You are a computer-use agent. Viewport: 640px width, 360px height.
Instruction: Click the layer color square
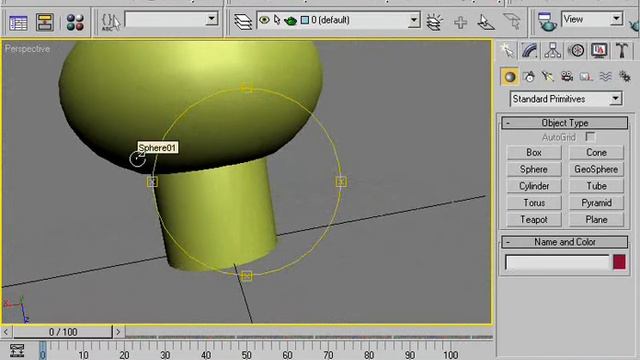pyautogui.click(x=304, y=20)
